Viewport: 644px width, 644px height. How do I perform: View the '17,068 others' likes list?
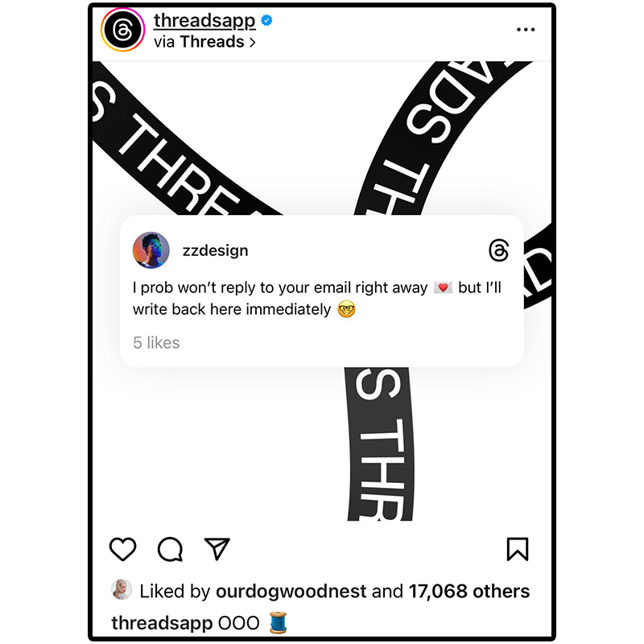pyautogui.click(x=469, y=592)
